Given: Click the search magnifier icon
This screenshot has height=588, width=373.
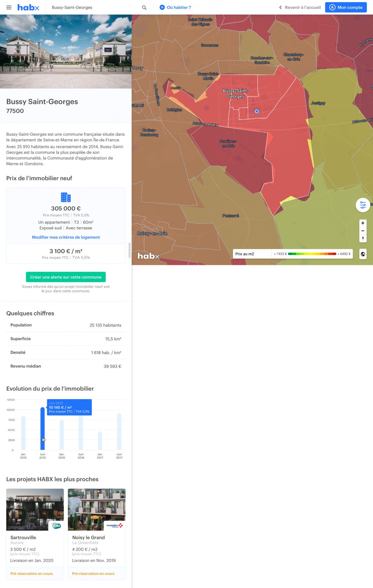Looking at the screenshot, I should pyautogui.click(x=144, y=7).
